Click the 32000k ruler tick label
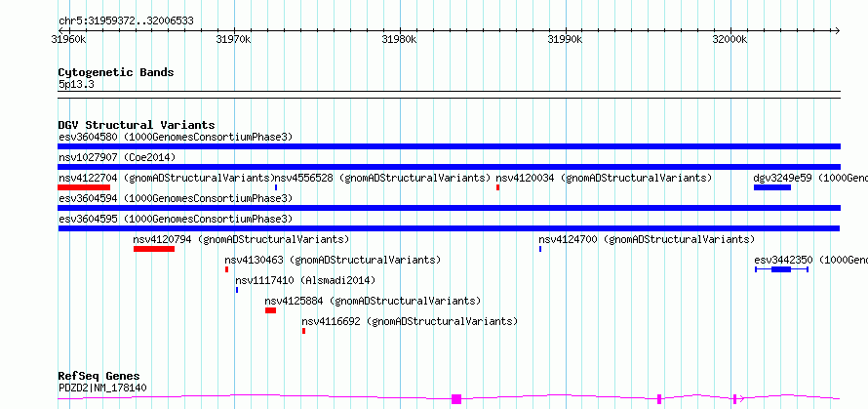 [730, 40]
